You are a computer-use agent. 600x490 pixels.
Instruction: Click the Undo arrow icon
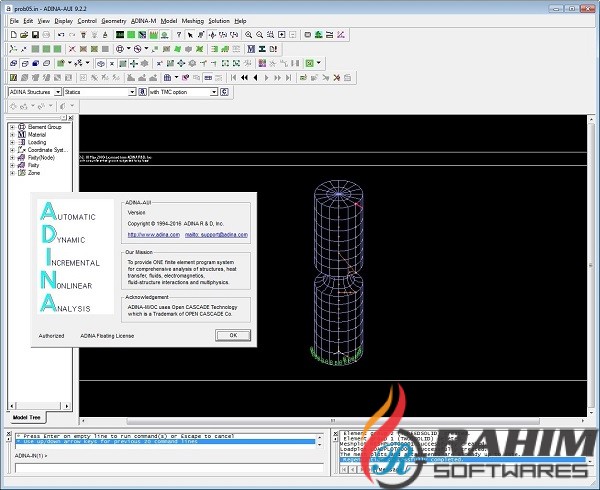tap(62, 34)
